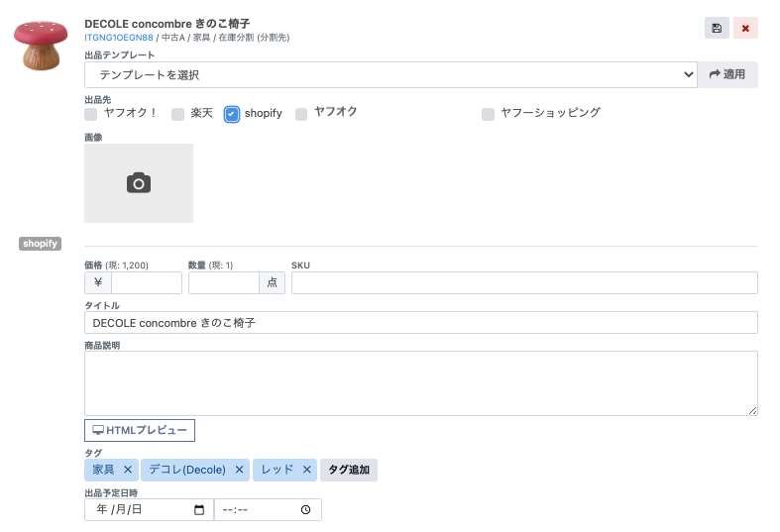Click the レッド tag label
Screen dimensions: 780x532
click(278, 470)
